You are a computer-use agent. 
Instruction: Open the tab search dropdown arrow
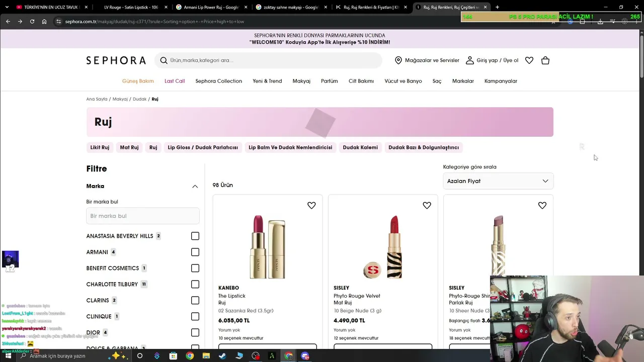(7, 7)
